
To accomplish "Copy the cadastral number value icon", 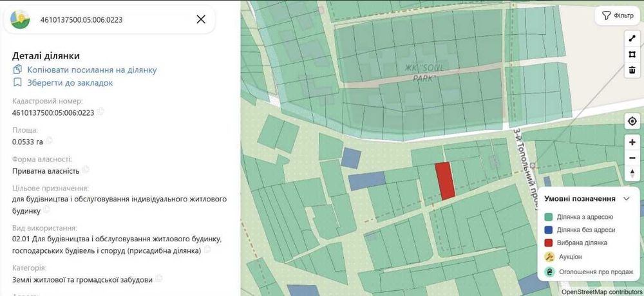I will [100, 112].
